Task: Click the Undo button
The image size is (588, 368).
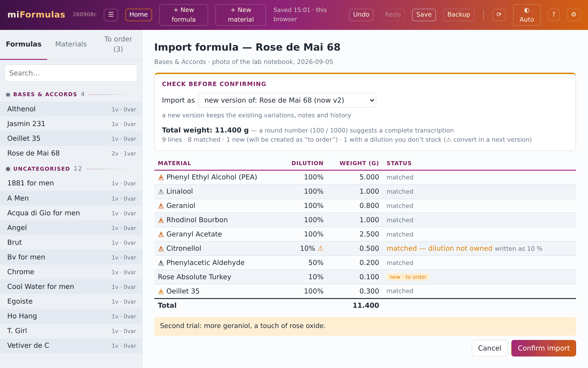Action: (x=361, y=14)
